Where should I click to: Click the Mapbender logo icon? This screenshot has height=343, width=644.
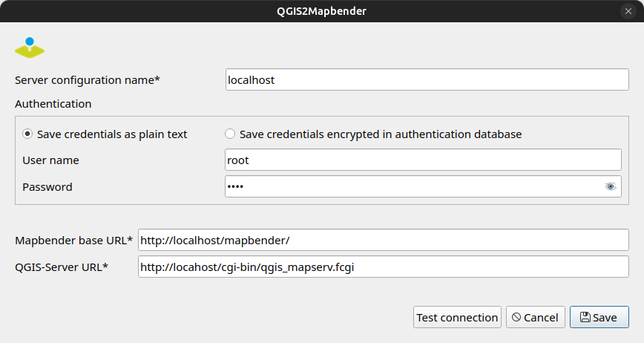(30, 48)
